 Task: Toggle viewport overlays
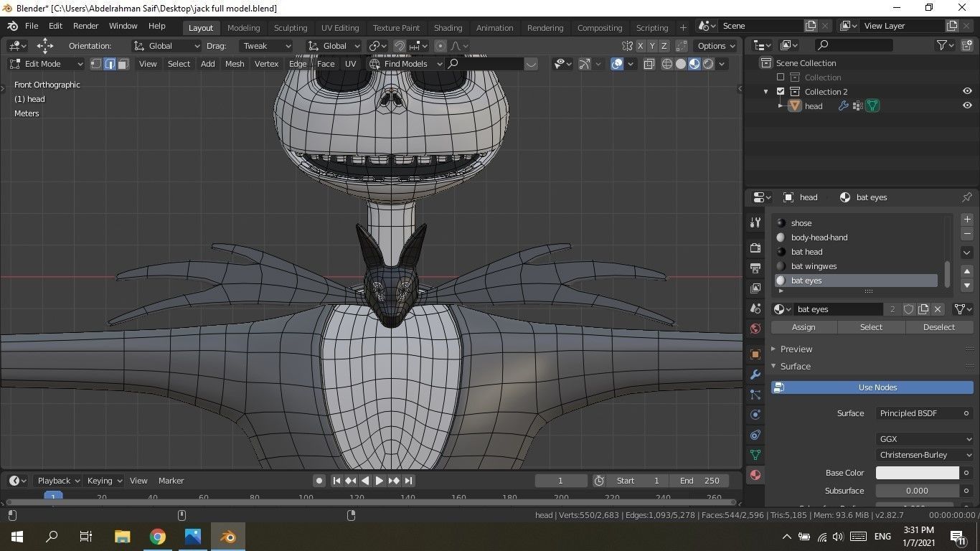point(617,64)
